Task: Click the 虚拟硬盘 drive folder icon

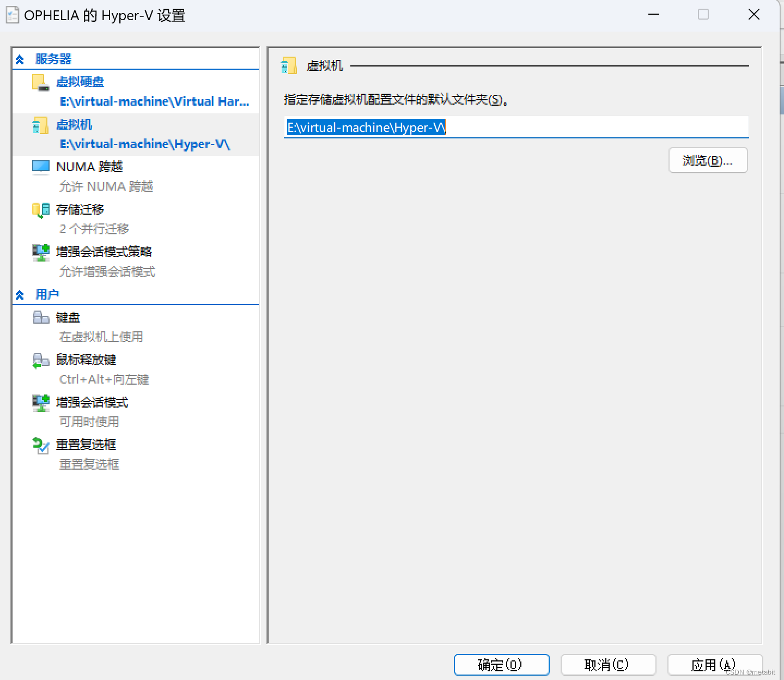Action: [41, 82]
